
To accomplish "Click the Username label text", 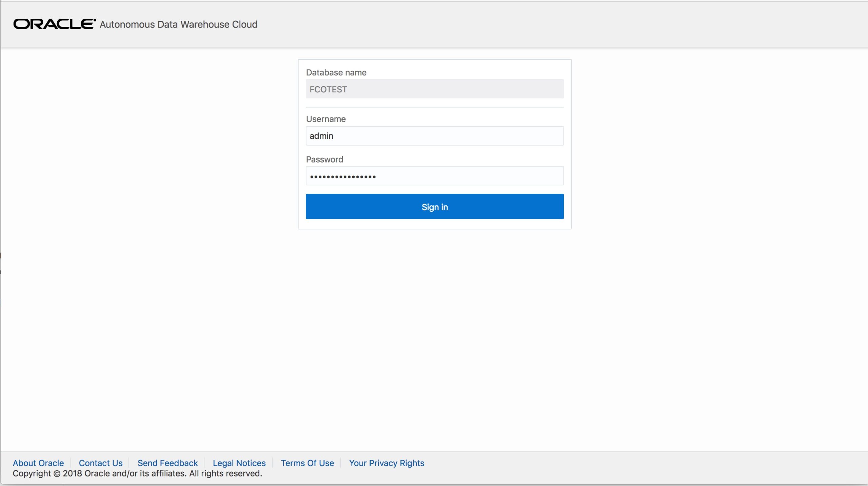I will point(325,119).
